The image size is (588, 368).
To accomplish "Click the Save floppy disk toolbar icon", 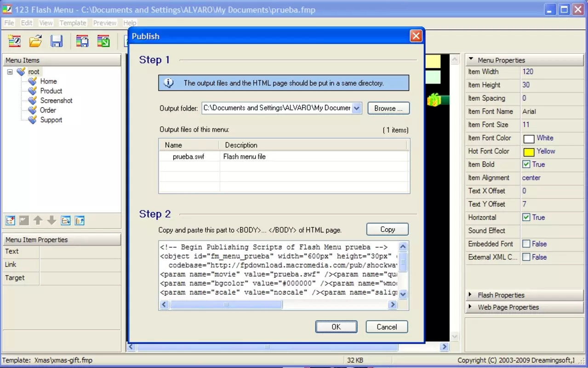I will pos(57,41).
